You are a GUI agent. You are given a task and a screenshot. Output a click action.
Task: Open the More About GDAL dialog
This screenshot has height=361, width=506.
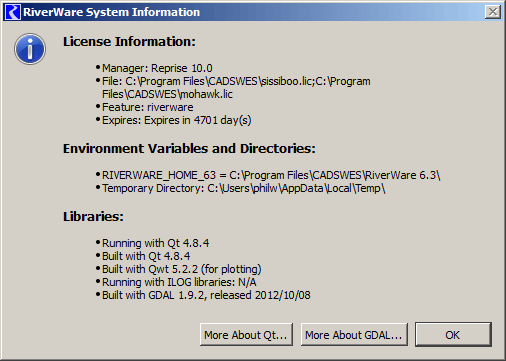(354, 334)
